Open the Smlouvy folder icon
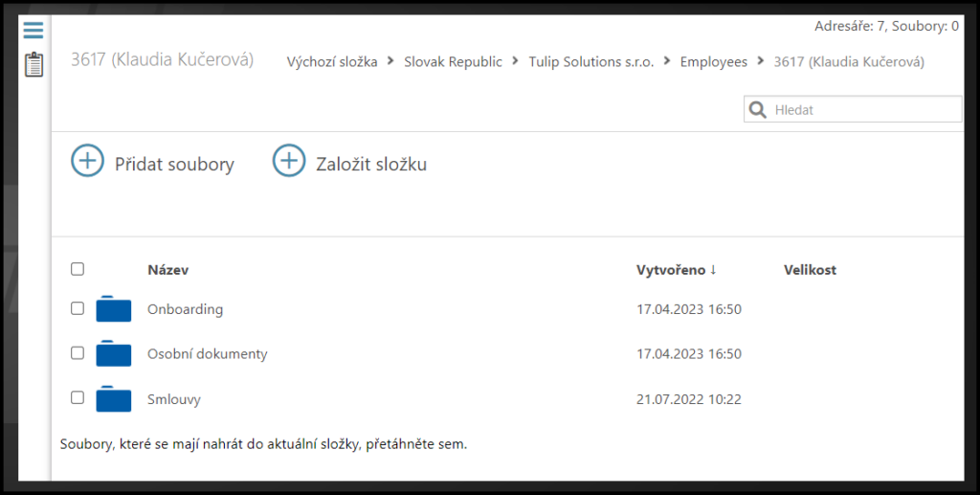The height and width of the screenshot is (495, 980). [x=114, y=399]
